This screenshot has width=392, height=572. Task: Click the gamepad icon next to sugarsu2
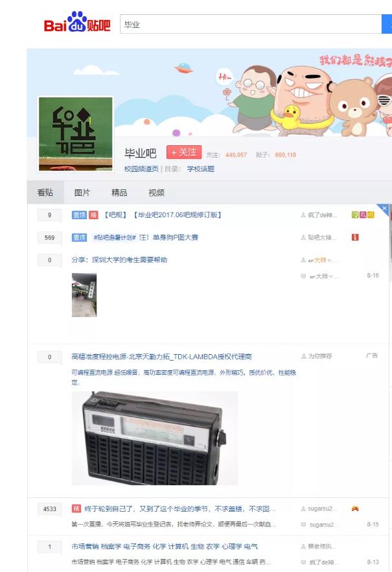tap(355, 508)
